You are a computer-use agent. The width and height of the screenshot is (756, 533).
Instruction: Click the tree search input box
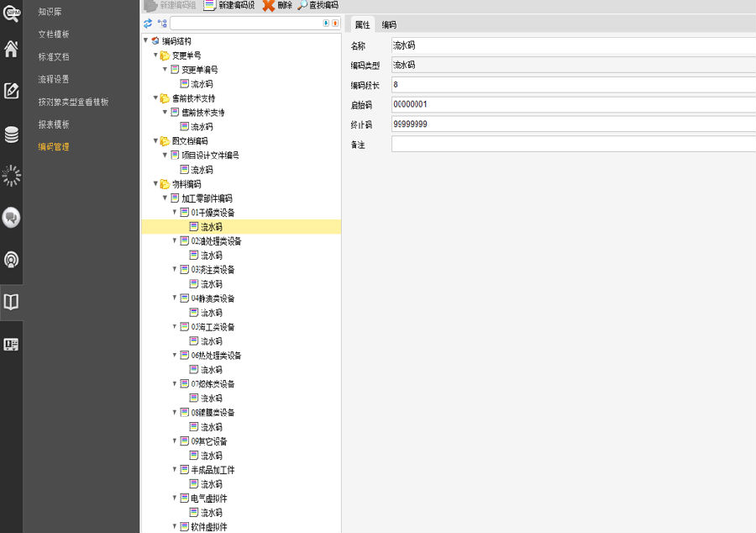click(246, 24)
